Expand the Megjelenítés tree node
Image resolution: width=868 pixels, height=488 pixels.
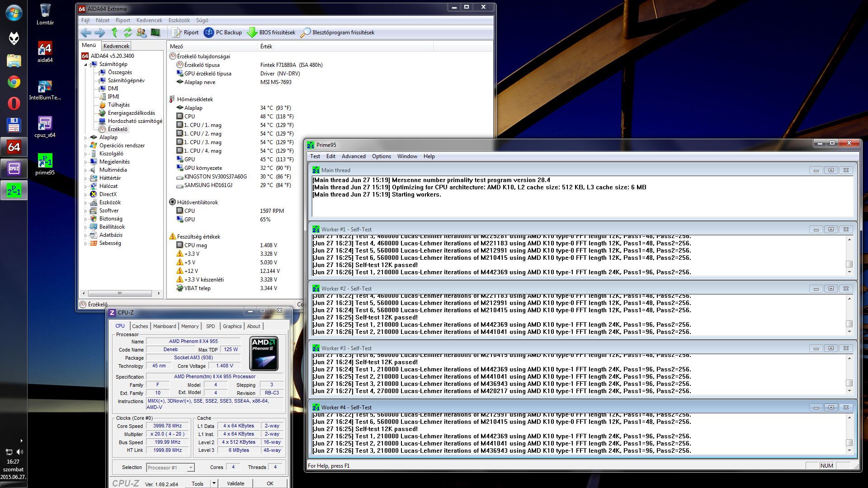point(85,162)
